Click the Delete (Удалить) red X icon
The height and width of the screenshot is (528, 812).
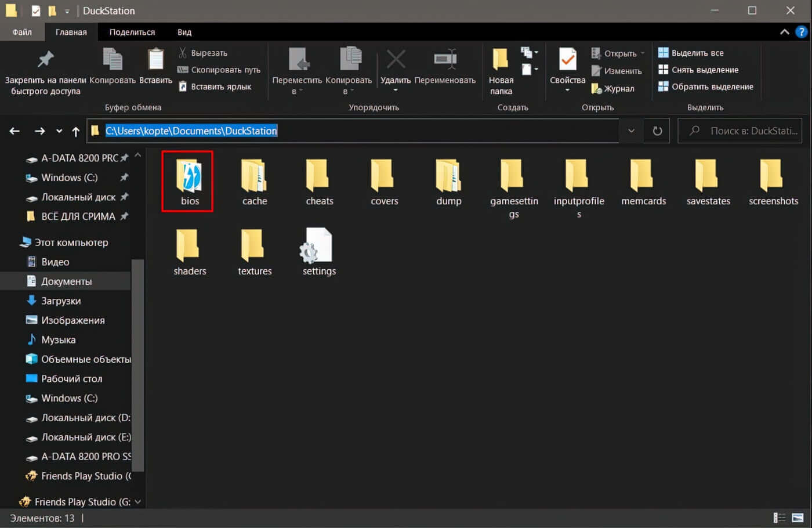(396, 59)
